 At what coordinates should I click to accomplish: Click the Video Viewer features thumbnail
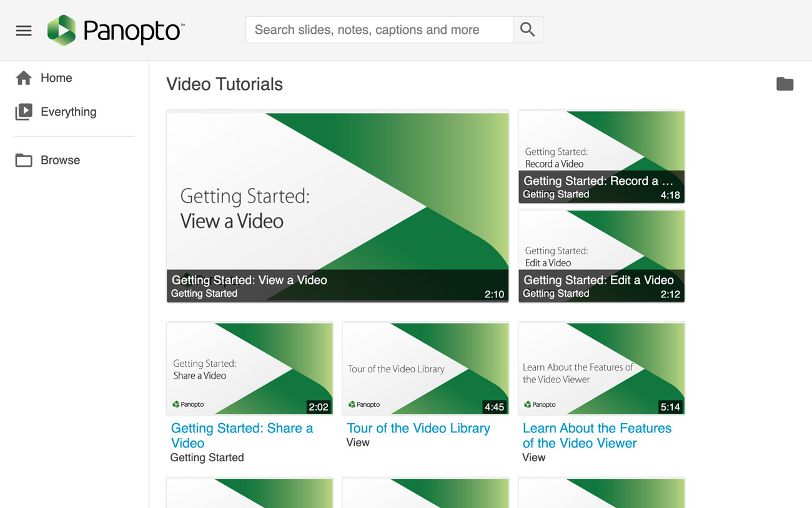(601, 368)
